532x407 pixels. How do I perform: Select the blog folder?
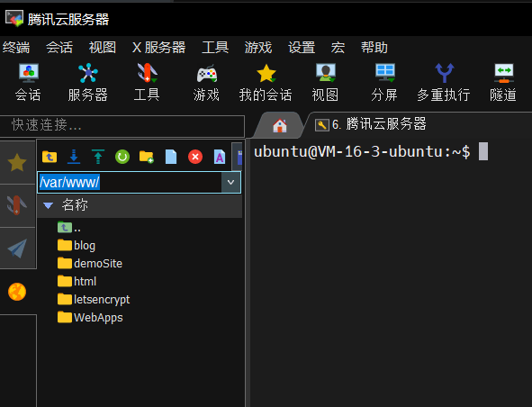coord(77,245)
